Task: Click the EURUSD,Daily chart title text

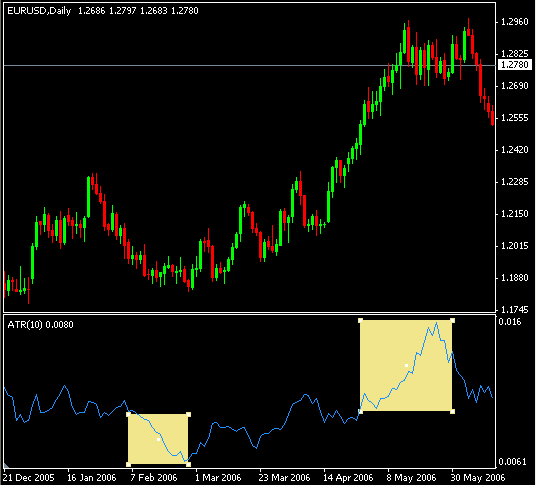Action: click(39, 11)
